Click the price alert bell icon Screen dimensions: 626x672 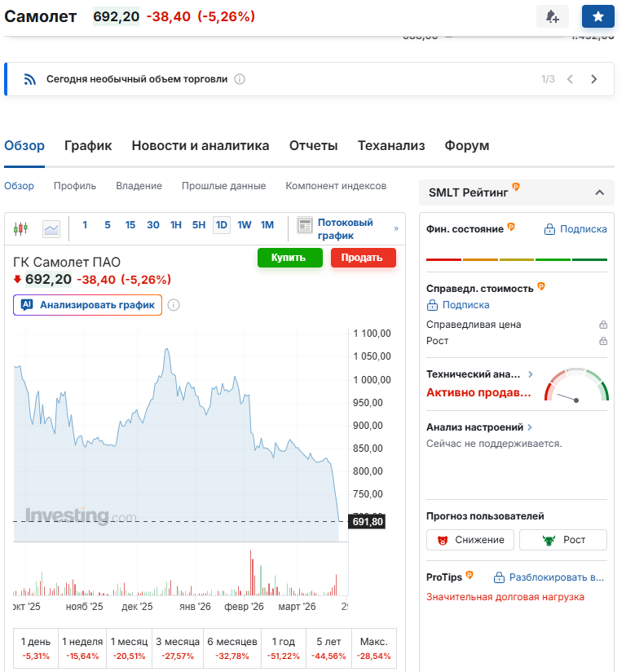pos(553,16)
